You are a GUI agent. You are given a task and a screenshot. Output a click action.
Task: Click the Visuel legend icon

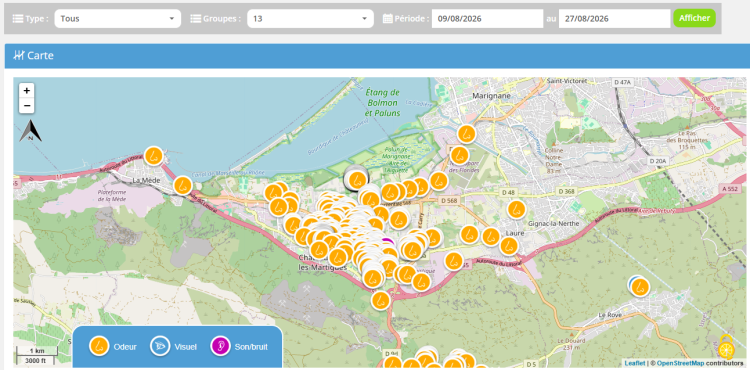(160, 346)
